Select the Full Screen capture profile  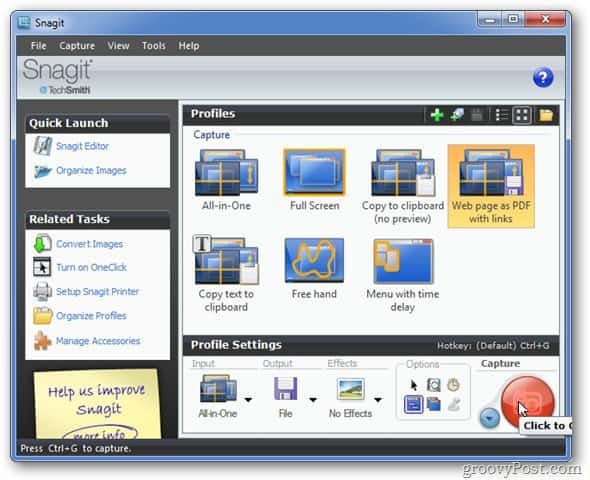pyautogui.click(x=315, y=180)
